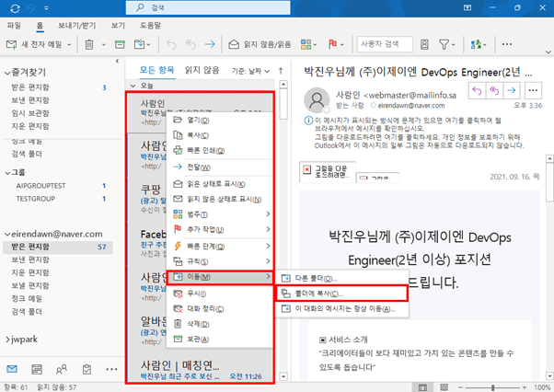The height and width of the screenshot is (392, 554).
Task: Click the categorize color squares icon
Action: (x=306, y=44)
